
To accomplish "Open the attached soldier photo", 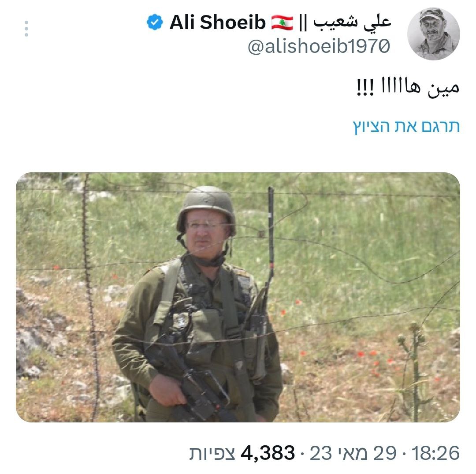I will 238,297.
